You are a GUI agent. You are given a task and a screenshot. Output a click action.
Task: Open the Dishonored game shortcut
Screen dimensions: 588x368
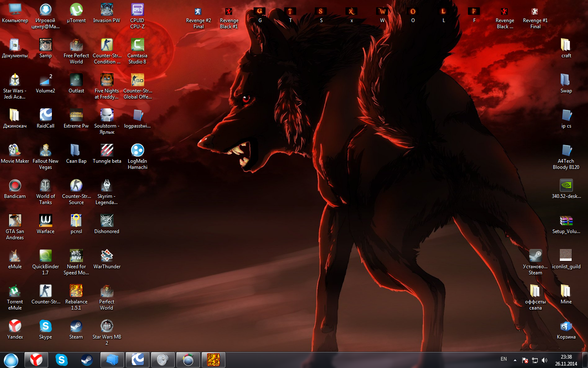pos(107,224)
